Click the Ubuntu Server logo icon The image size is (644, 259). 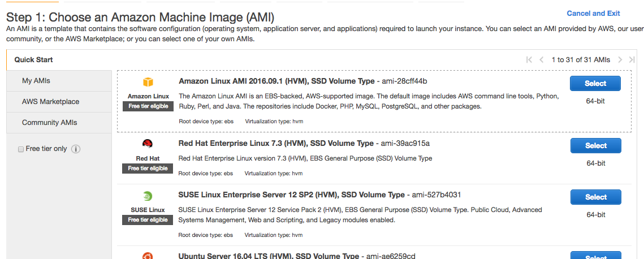148,256
